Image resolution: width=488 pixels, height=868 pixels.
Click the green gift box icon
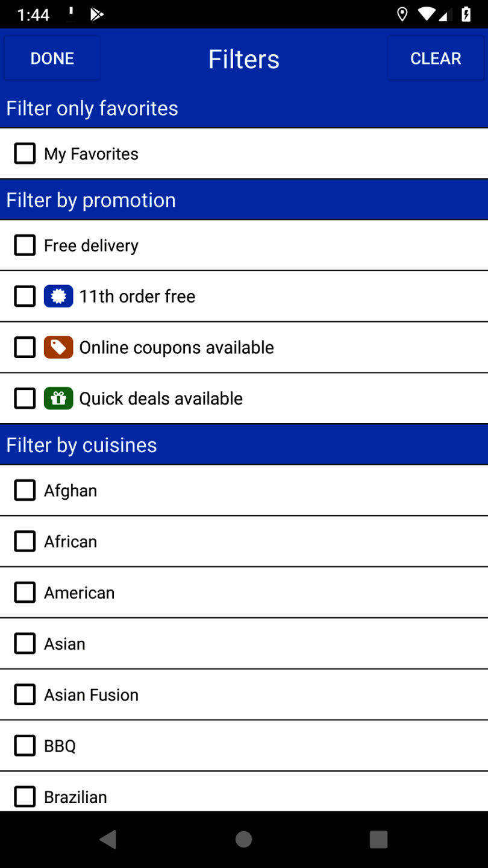point(58,398)
